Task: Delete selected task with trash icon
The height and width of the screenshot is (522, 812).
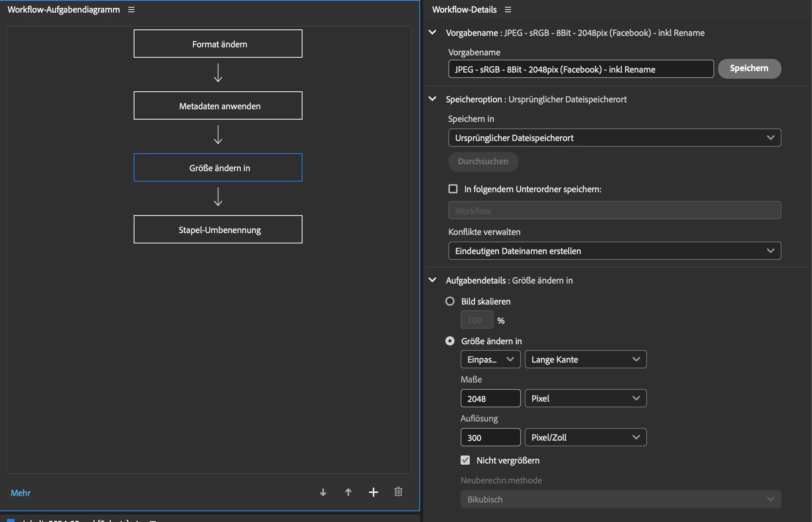Action: (x=398, y=492)
